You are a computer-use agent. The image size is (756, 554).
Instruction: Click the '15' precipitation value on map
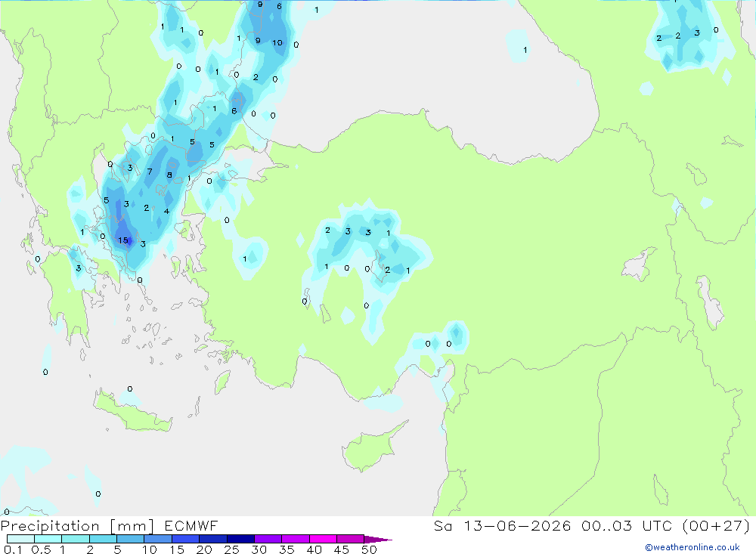[123, 240]
